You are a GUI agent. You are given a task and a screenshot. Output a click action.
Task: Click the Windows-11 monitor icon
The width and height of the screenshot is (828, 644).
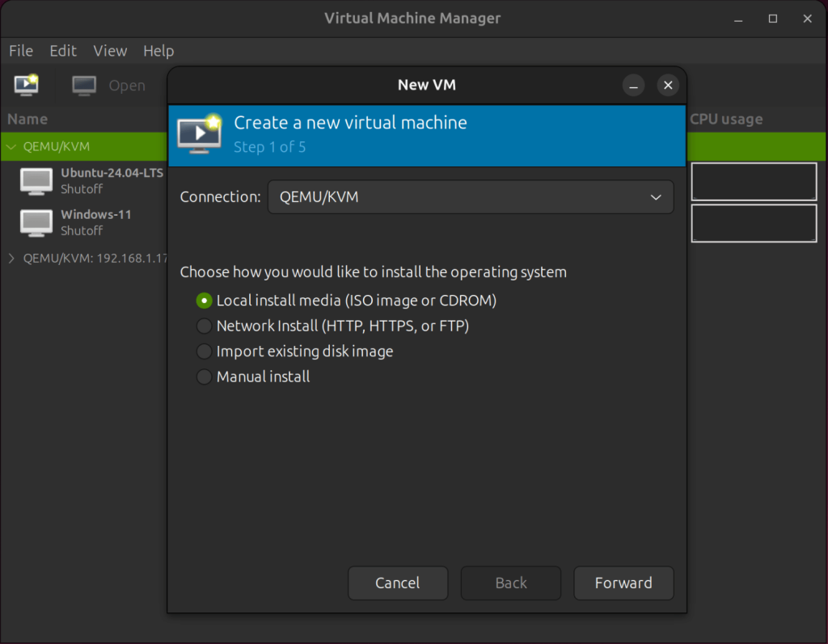[x=36, y=223]
